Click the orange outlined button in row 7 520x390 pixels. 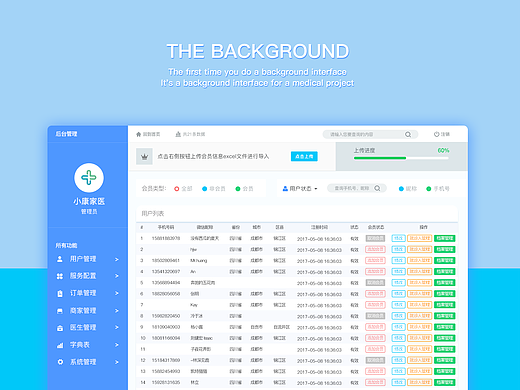(x=420, y=305)
